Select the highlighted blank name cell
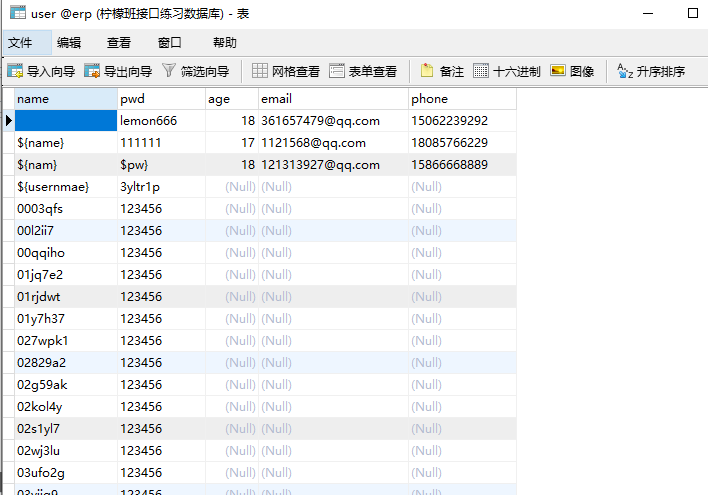This screenshot has height=495, width=708. 66,121
